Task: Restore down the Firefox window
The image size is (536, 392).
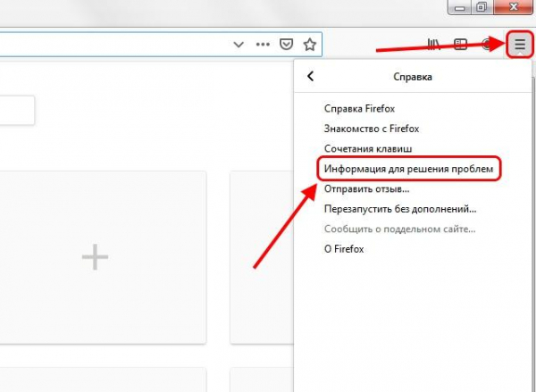Action: 482,7
